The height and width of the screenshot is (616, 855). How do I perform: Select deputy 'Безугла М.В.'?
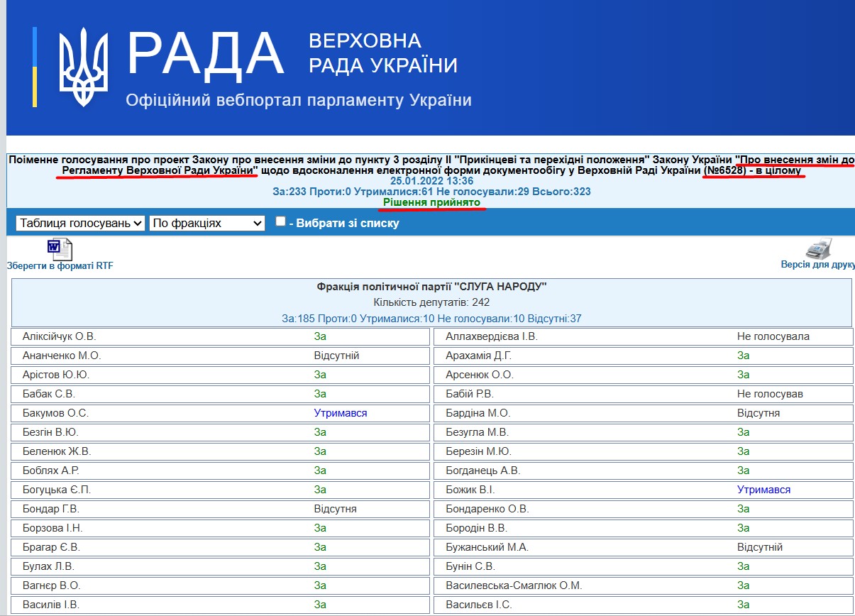(477, 432)
